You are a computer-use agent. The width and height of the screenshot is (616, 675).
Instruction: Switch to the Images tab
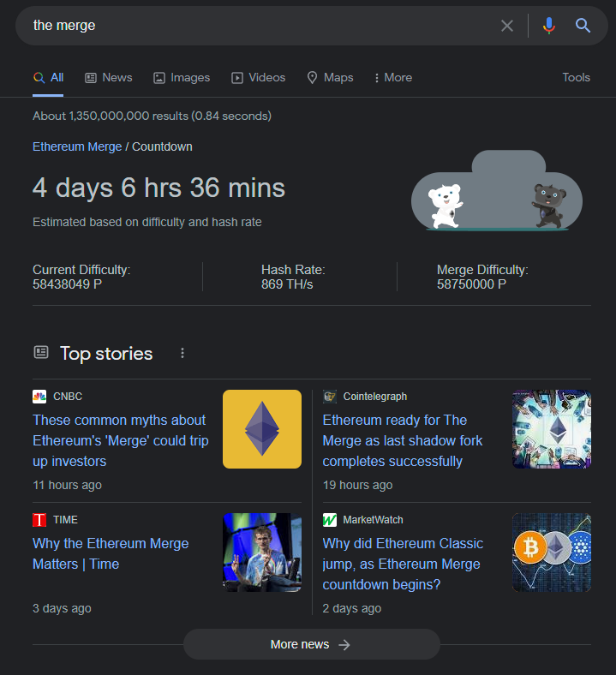click(x=182, y=78)
